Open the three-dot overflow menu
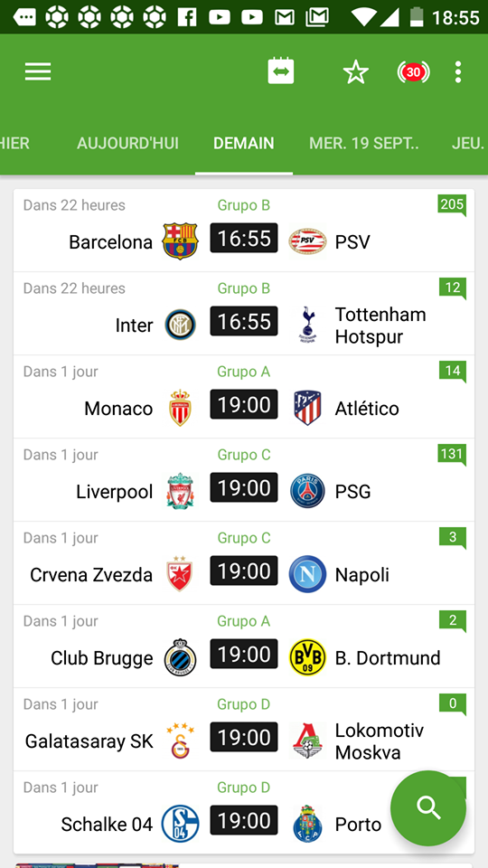This screenshot has height=868, width=488. 457,72
